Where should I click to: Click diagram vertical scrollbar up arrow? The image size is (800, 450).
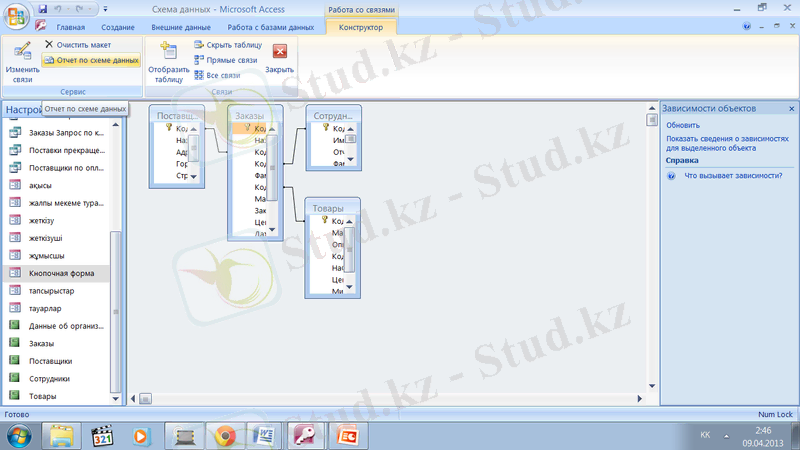[x=652, y=108]
